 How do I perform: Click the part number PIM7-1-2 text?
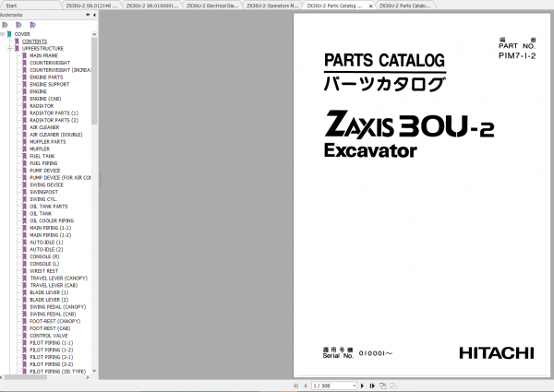(517, 55)
